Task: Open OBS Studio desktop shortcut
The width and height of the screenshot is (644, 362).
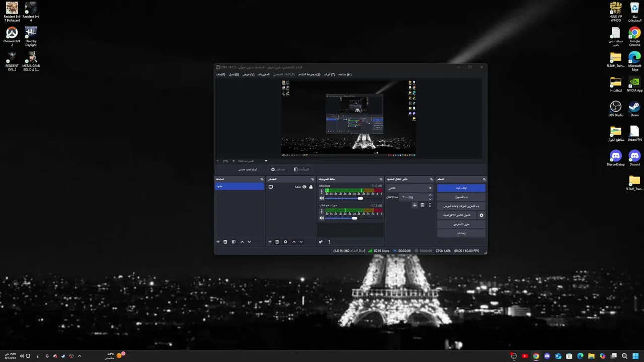Action: point(616,109)
